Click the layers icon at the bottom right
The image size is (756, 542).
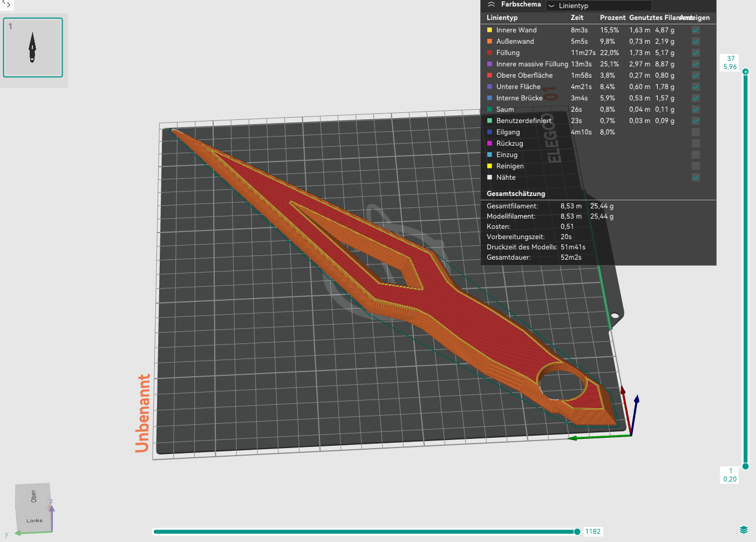744,530
